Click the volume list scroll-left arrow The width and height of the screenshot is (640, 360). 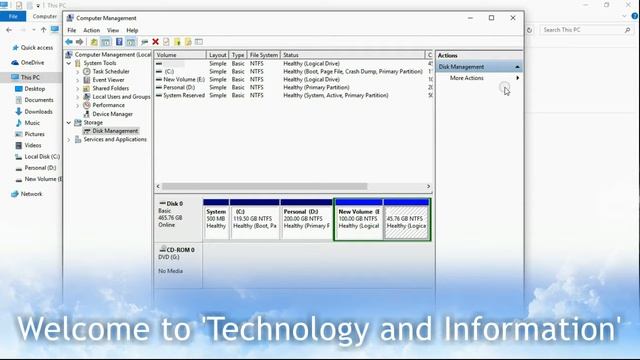[158, 187]
